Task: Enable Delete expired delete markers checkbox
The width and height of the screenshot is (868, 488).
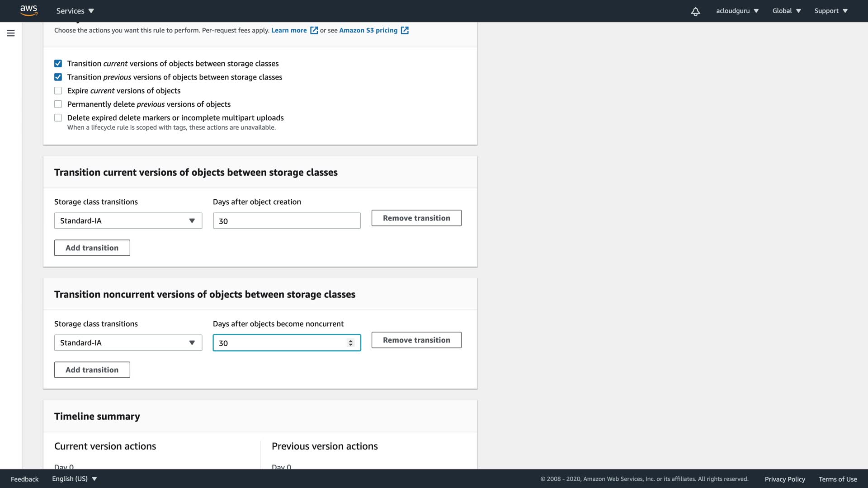Action: tap(58, 118)
